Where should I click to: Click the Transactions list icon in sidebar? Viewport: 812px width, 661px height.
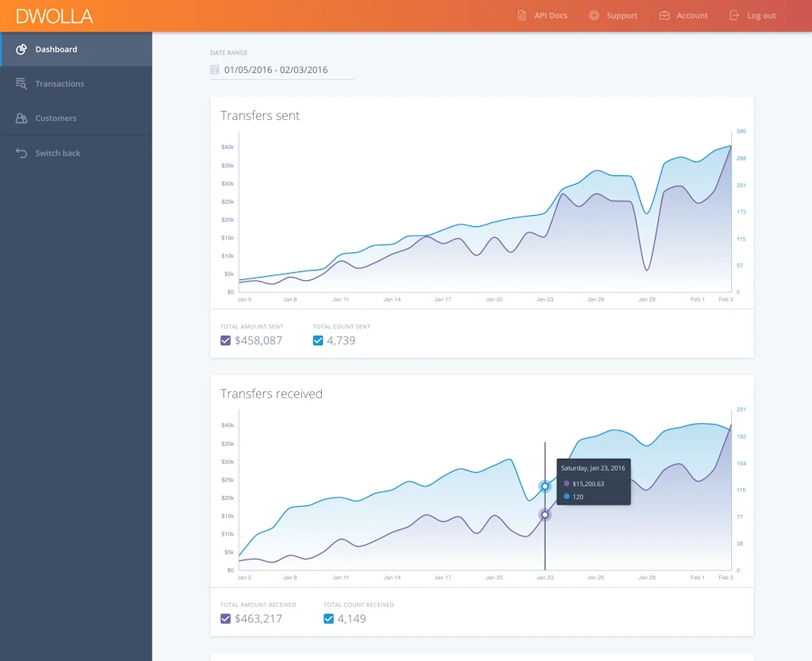pyautogui.click(x=19, y=83)
